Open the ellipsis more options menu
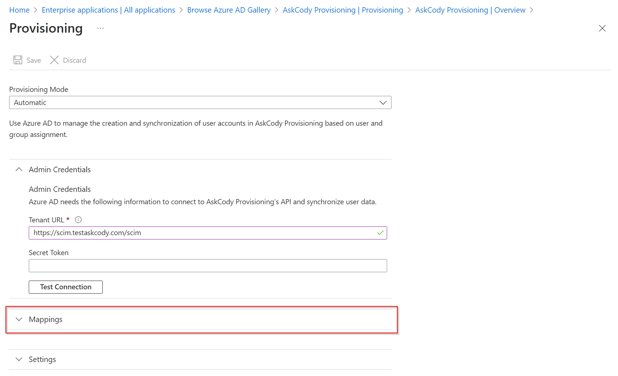 (101, 28)
